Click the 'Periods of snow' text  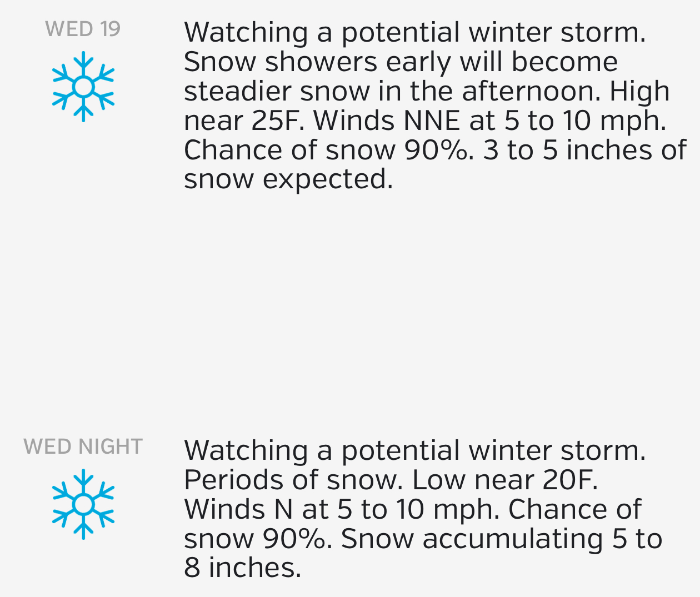coord(293,480)
